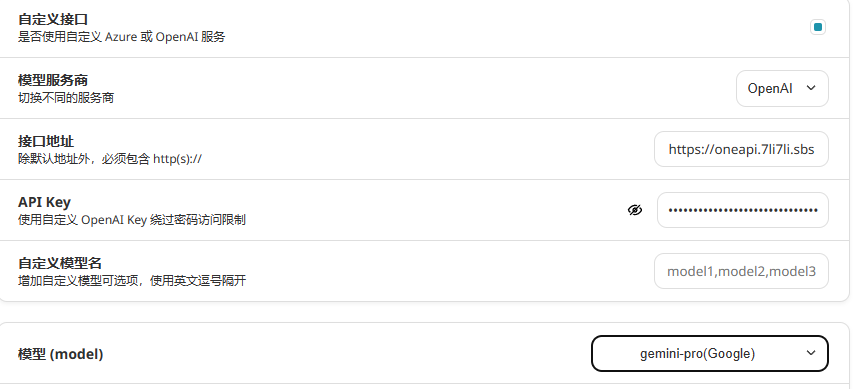Click the 自定义接口 heading
The height and width of the screenshot is (389, 867).
53,19
